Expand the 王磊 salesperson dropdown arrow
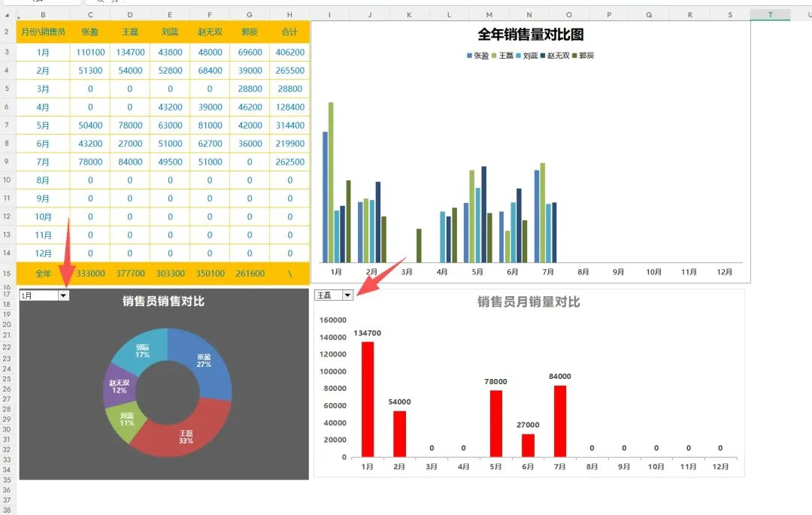Screen dimensions: 812x515 pos(347,295)
